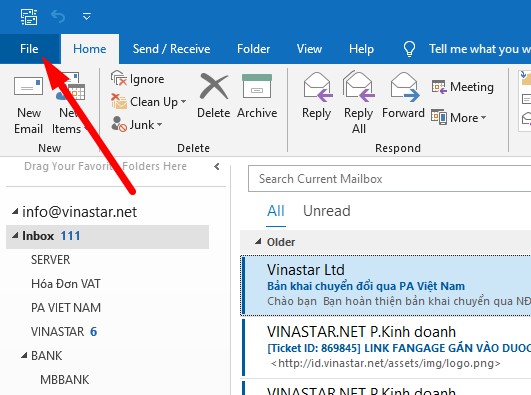Open the PA VIET NAM folder
531x395 pixels.
coord(66,308)
